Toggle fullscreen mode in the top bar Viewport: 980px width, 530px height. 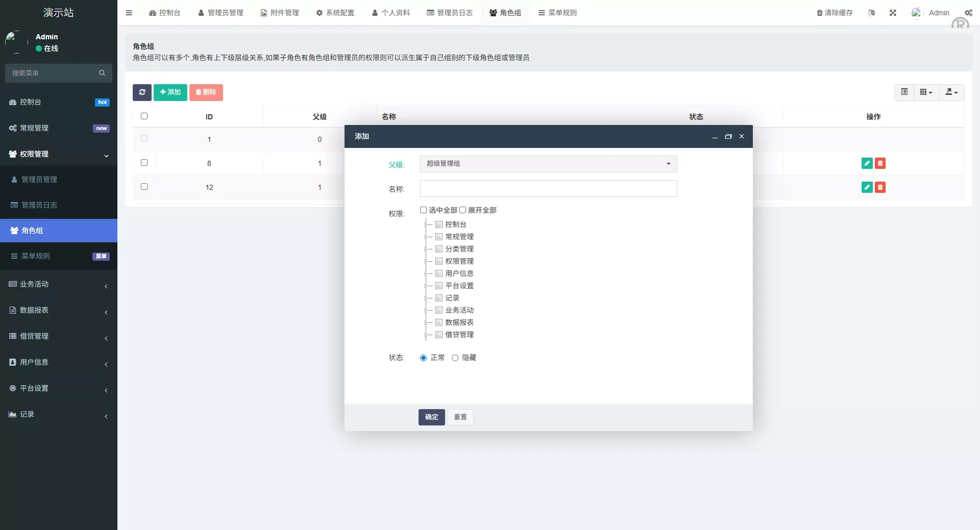tap(893, 12)
